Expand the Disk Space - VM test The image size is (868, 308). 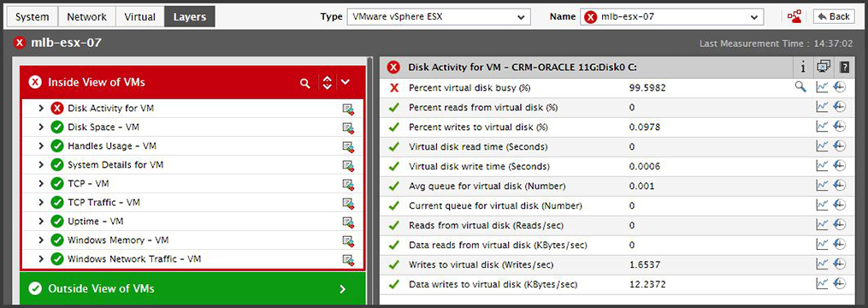pyautogui.click(x=41, y=127)
